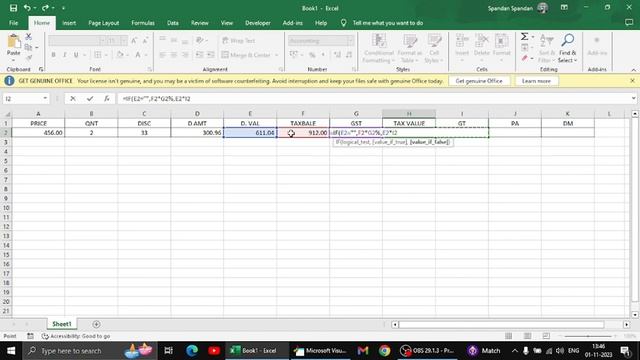Click Conditional Formatting icon
The width and height of the screenshot is (640, 360).
click(379, 41)
